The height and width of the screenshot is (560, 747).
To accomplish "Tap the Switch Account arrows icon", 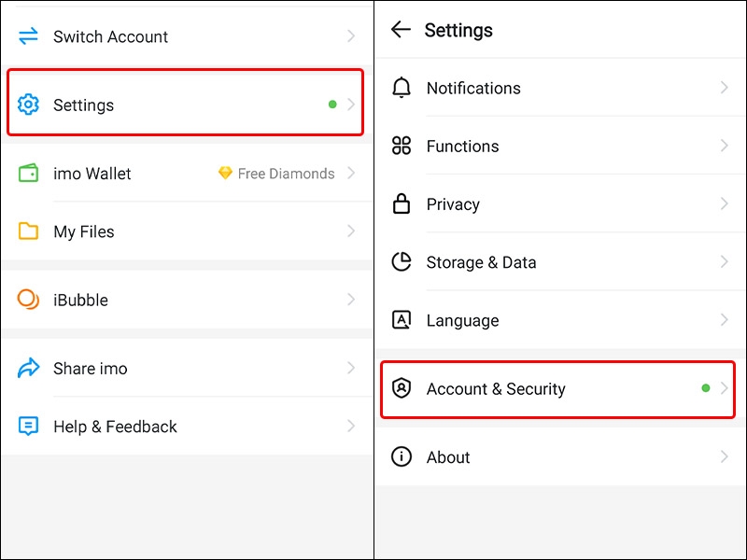I will 28,36.
